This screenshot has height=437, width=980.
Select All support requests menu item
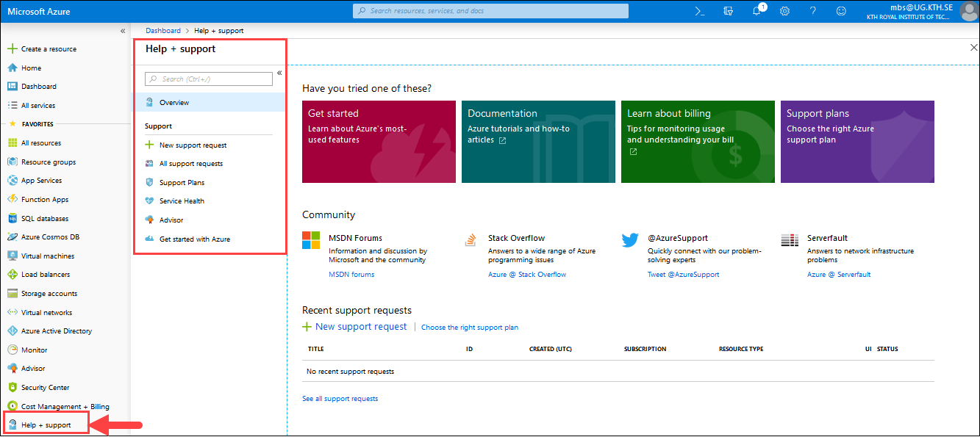pos(190,164)
